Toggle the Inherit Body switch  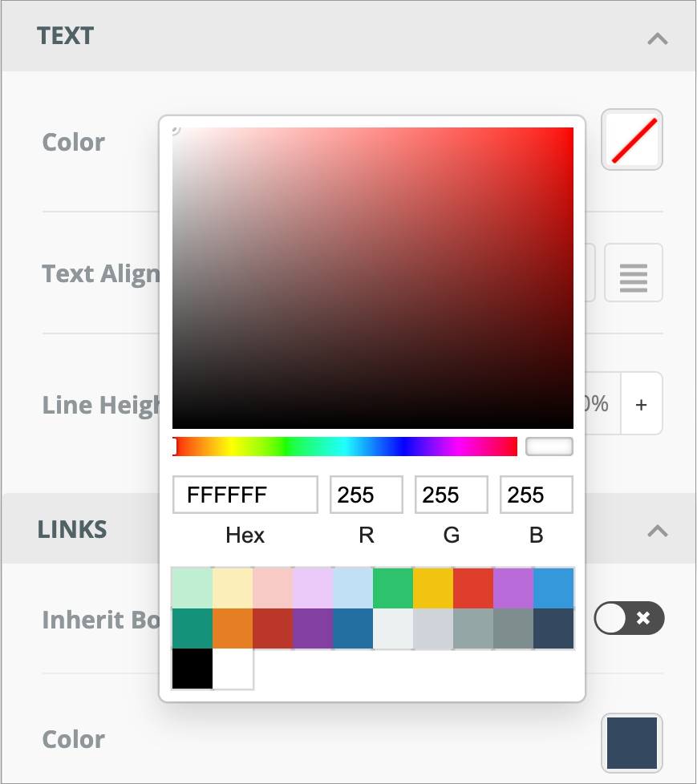point(629,618)
